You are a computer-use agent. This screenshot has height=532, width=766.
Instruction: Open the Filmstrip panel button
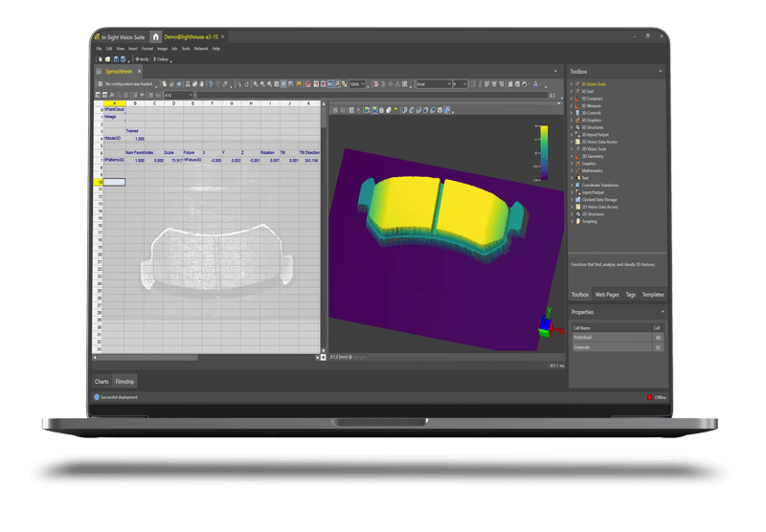[x=124, y=382]
